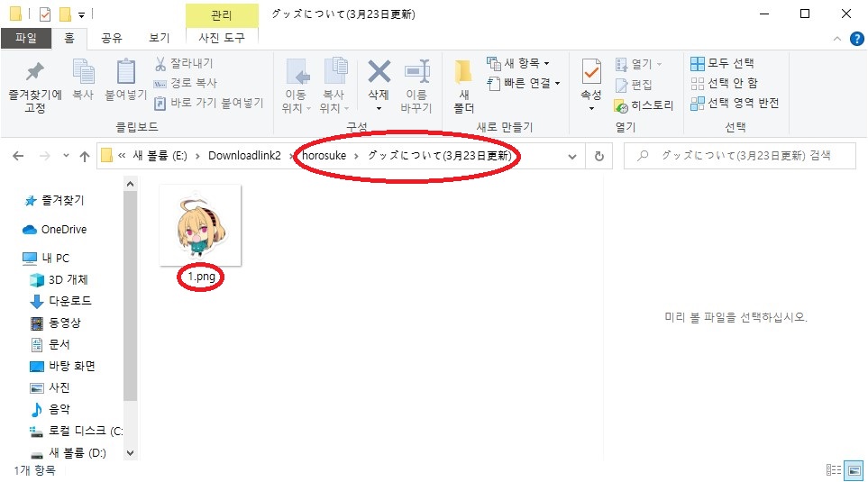Switch to Large icons view in status bar
Image resolution: width=868 pixels, height=482 pixels.
tap(854, 470)
